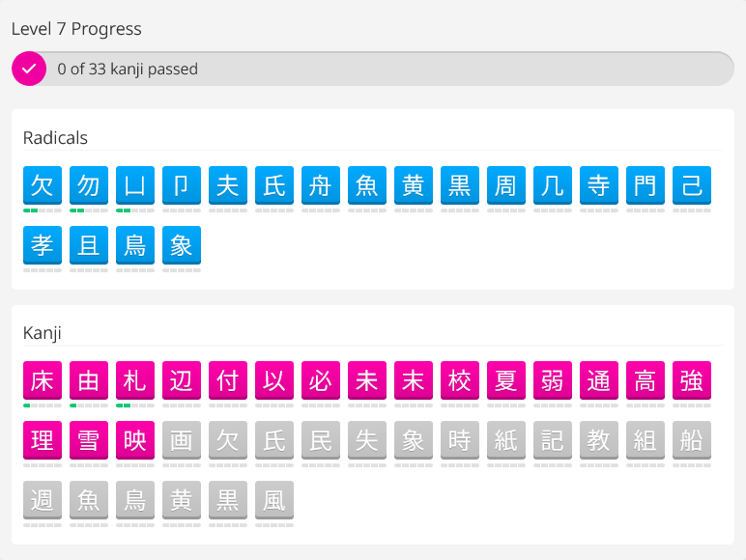
Task: Select the pink 夏 summer kanji
Action: 506,380
